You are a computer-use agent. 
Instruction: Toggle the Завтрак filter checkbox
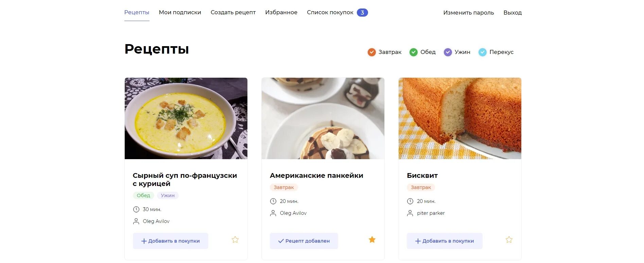coord(372,52)
